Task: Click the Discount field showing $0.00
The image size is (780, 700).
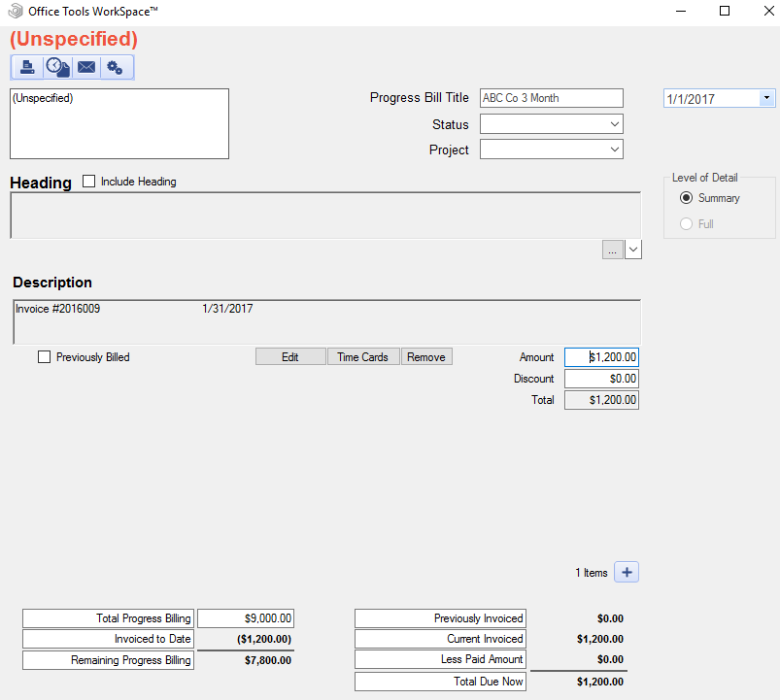Action: click(x=601, y=379)
